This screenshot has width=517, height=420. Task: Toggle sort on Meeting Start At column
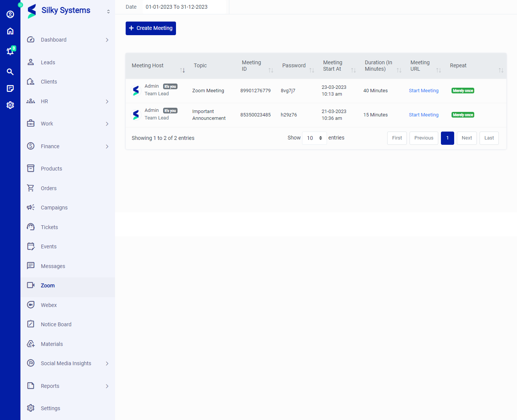tap(353, 70)
